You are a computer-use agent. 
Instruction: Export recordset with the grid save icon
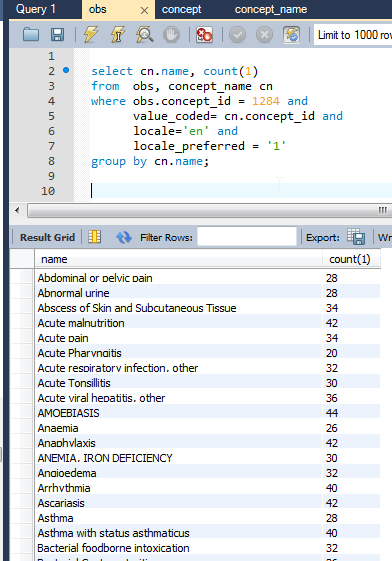click(356, 237)
